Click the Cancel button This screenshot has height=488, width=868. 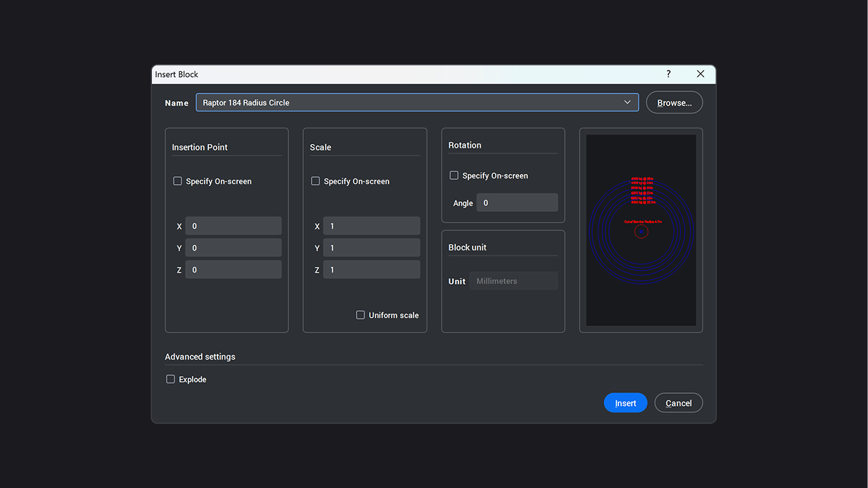678,403
